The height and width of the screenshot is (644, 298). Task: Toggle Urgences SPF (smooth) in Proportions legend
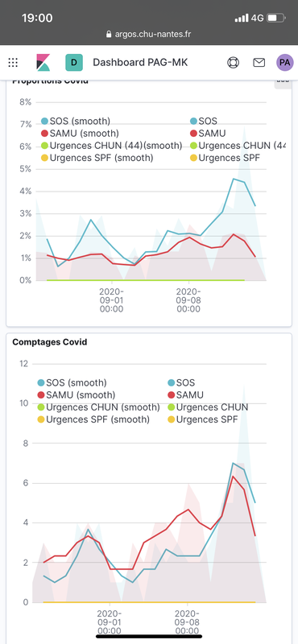pos(97,158)
